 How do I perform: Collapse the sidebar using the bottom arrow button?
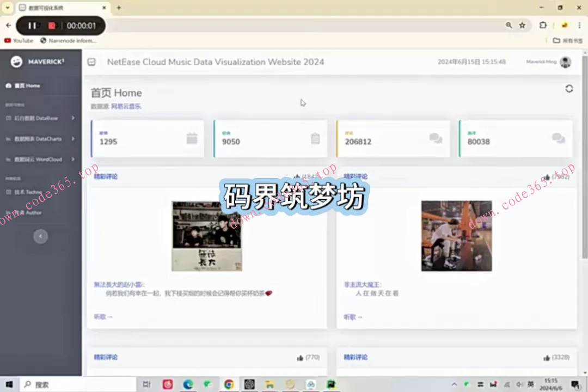pos(41,236)
